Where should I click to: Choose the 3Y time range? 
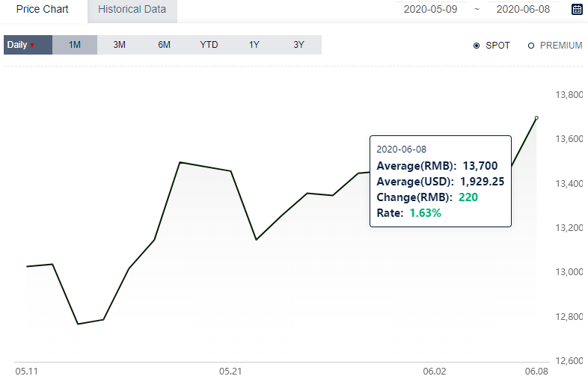click(x=299, y=45)
